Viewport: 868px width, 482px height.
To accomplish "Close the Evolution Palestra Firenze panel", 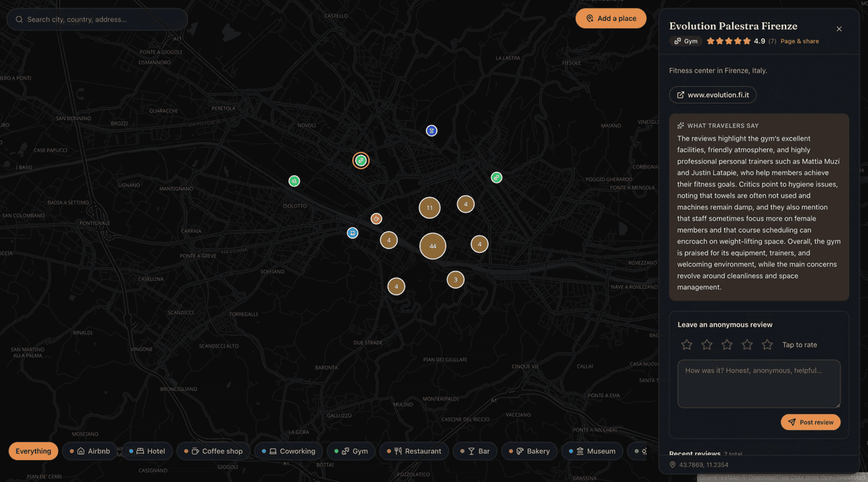I will click(839, 29).
